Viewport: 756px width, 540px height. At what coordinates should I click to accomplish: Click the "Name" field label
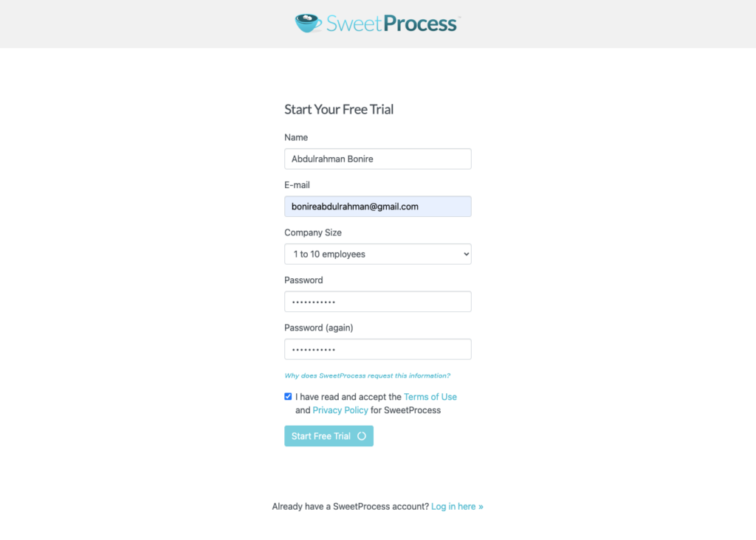[x=296, y=137]
